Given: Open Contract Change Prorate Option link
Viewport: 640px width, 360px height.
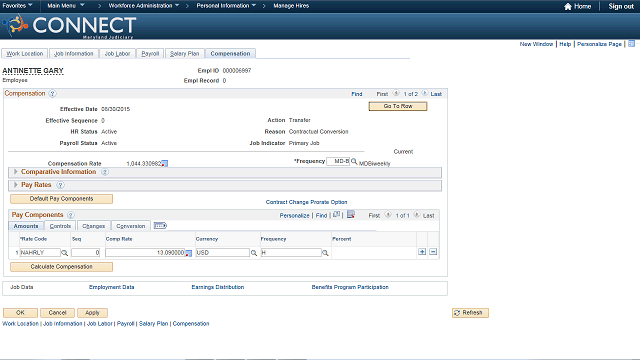Looking at the screenshot, I should coord(307,202).
